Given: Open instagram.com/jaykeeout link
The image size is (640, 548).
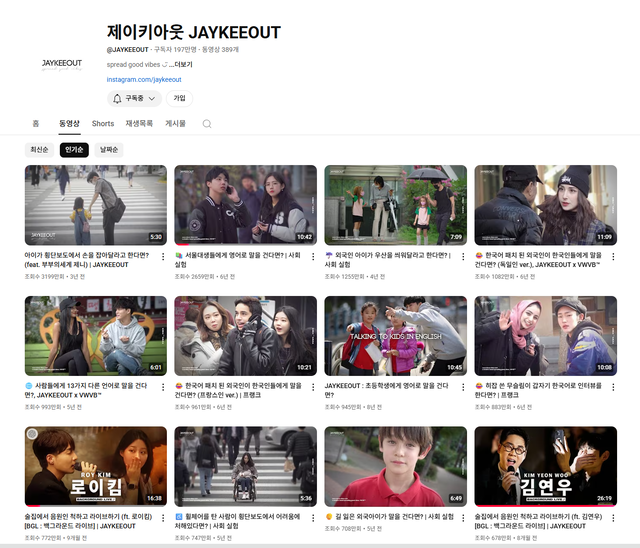Looking at the screenshot, I should 144,80.
